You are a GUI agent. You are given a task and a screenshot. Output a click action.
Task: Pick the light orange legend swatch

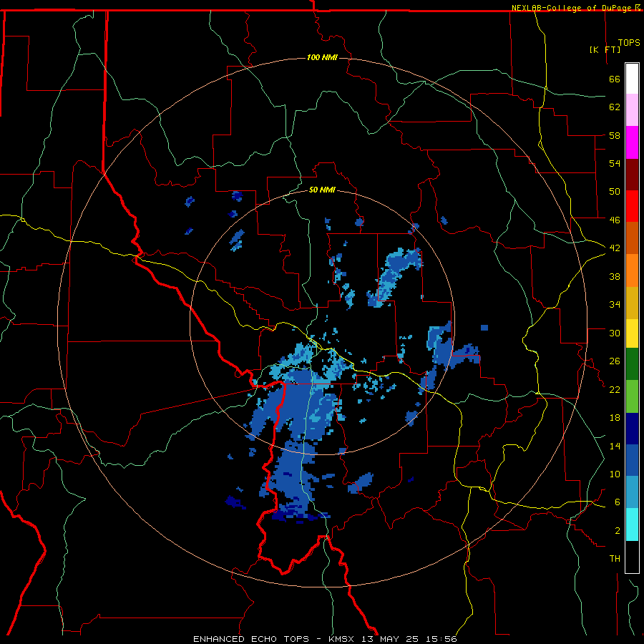click(632, 270)
